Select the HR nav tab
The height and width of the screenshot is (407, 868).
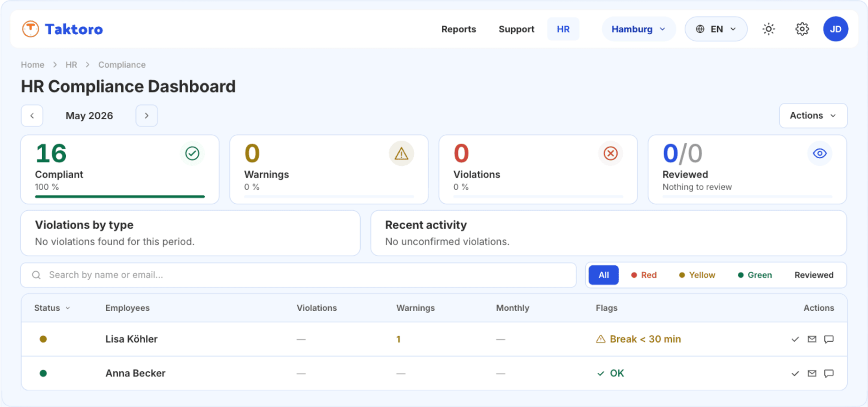coord(563,29)
